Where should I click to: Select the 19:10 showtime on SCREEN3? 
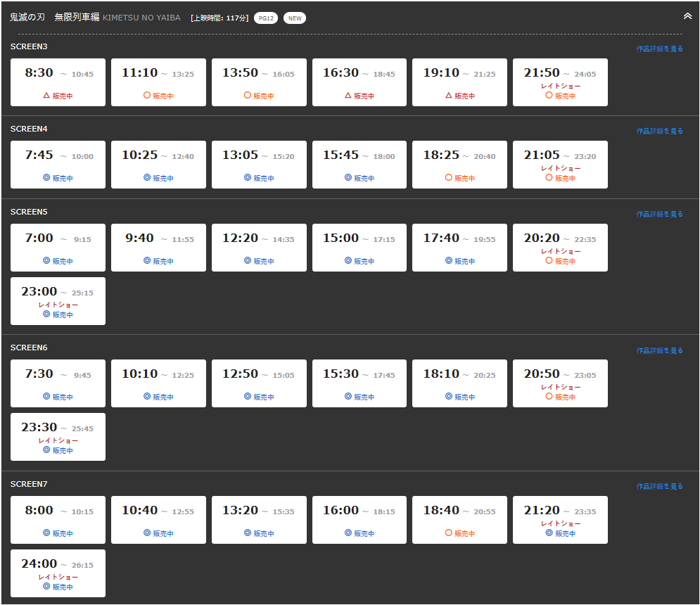(459, 82)
